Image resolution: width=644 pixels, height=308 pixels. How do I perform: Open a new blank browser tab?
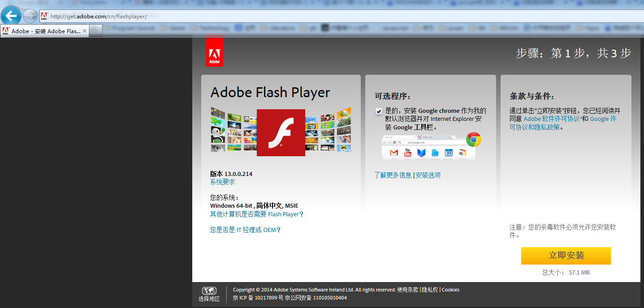(x=96, y=31)
